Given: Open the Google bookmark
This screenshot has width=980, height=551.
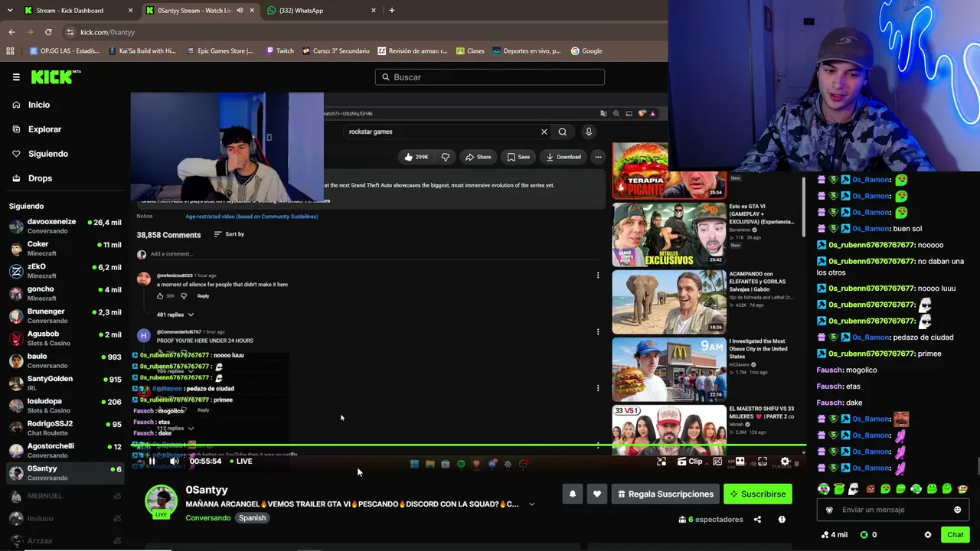Looking at the screenshot, I should tap(586, 51).
